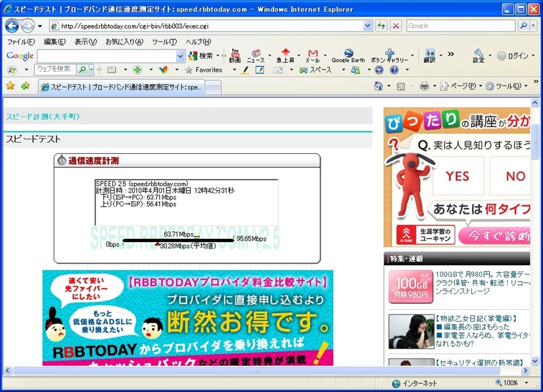
Task: Expand the Google toolbar search box dropdown
Action: (180, 56)
